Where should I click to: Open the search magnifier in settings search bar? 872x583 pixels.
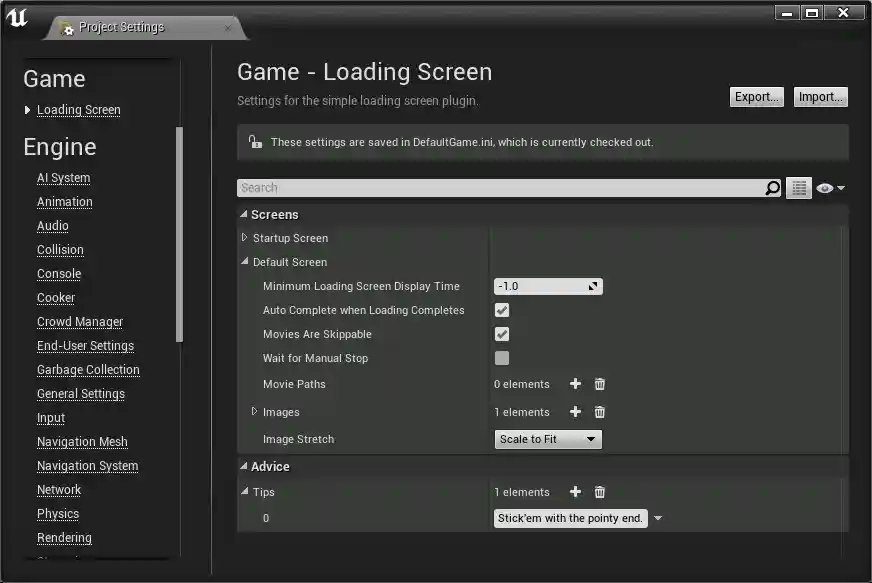pyautogui.click(x=771, y=187)
